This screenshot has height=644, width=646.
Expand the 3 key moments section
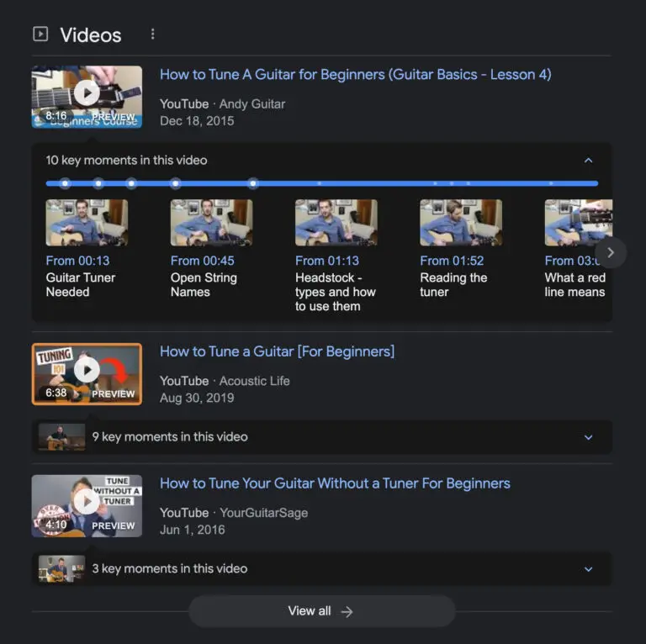tap(588, 569)
